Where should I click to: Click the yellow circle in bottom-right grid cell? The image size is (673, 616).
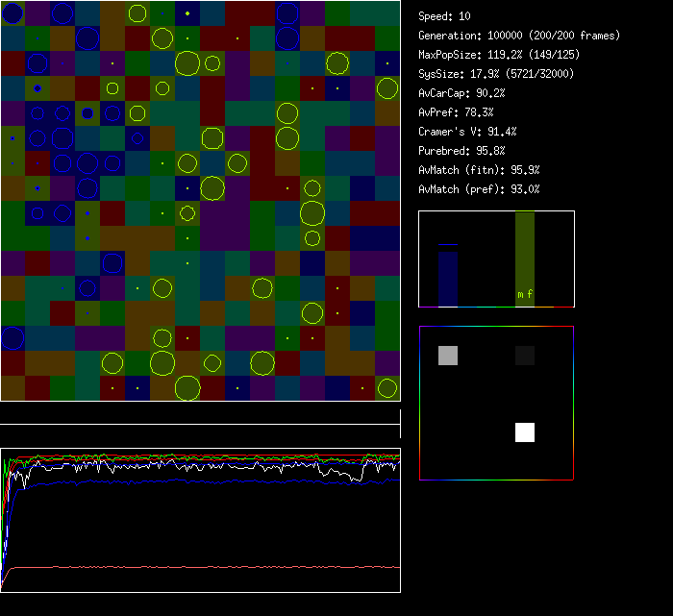click(x=387, y=388)
